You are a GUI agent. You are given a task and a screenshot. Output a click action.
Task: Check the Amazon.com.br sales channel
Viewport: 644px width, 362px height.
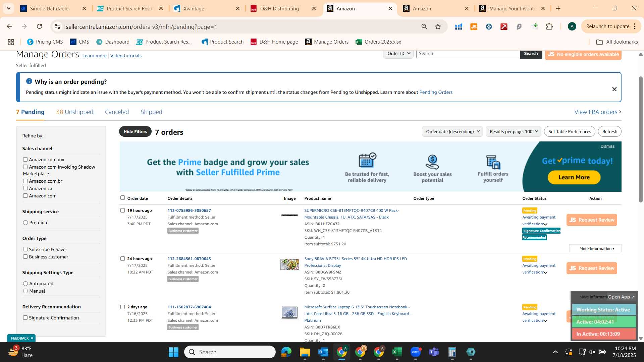[25, 181]
